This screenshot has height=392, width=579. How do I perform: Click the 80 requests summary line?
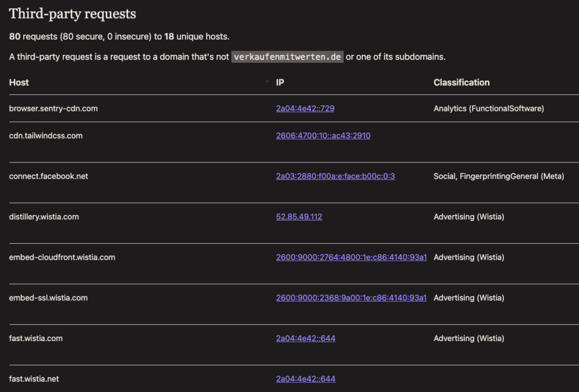coord(119,37)
